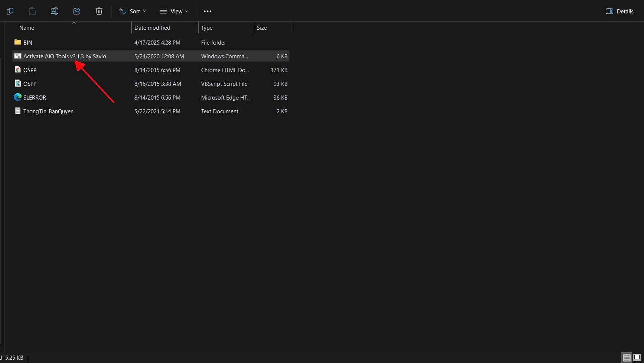Click the Size column header
Screen dimensions: 644x363
click(x=262, y=28)
